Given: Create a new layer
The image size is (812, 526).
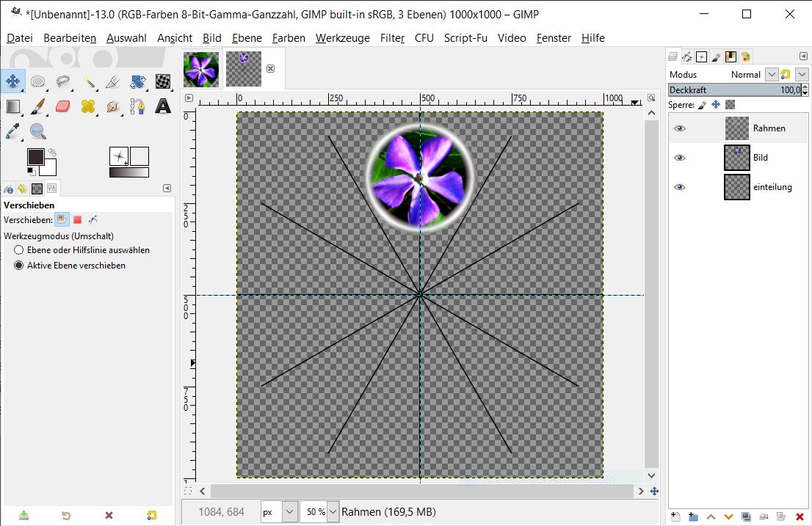Looking at the screenshot, I should (x=675, y=516).
